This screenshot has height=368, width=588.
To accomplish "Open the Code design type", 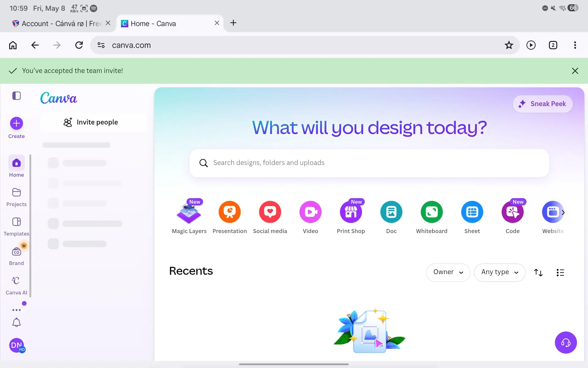I will tap(513, 217).
